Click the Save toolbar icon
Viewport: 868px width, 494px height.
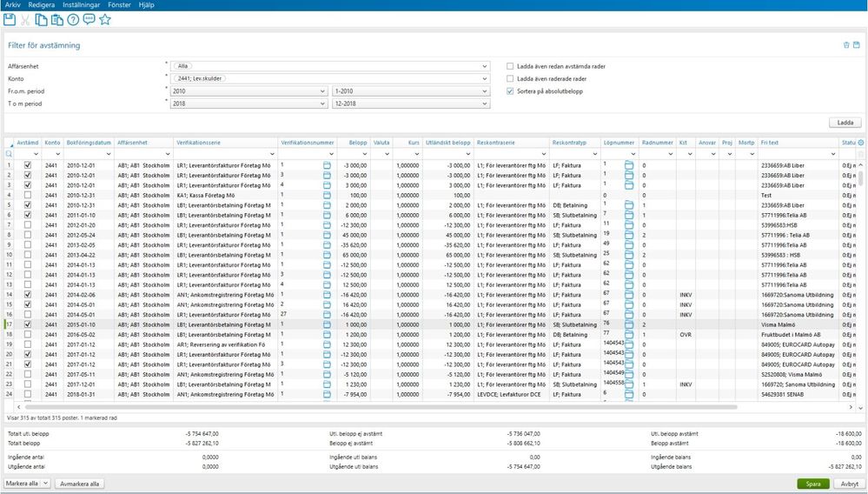coord(10,19)
